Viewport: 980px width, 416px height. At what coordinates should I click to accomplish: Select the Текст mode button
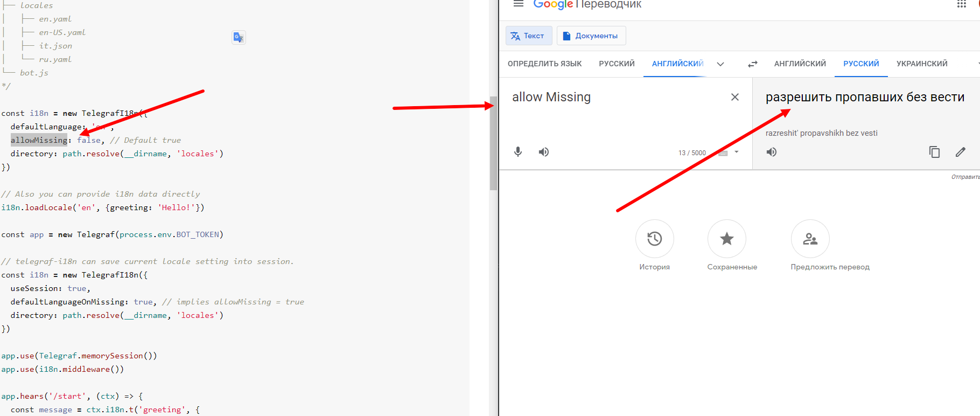(529, 36)
